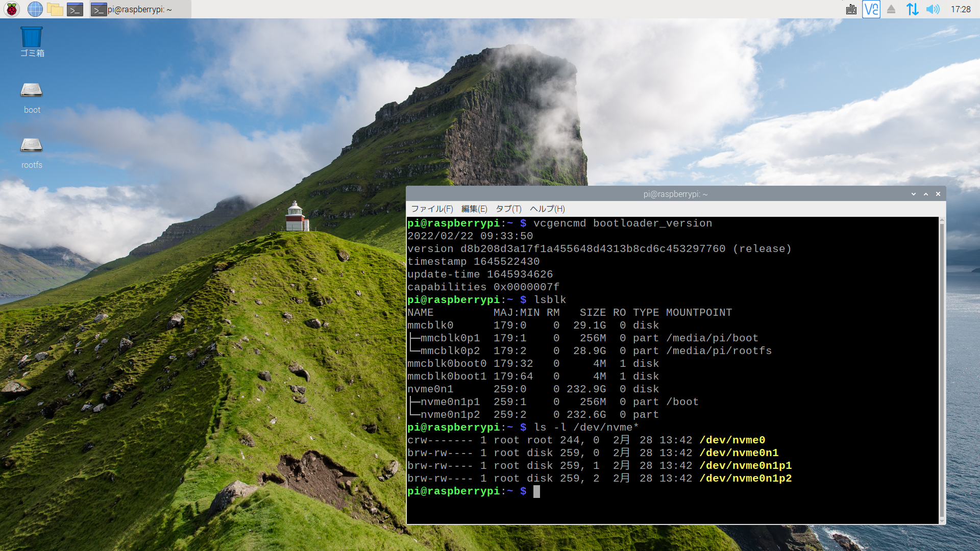Open the Raspberry Pi application menu
Image resolution: width=980 pixels, height=551 pixels.
(11, 9)
